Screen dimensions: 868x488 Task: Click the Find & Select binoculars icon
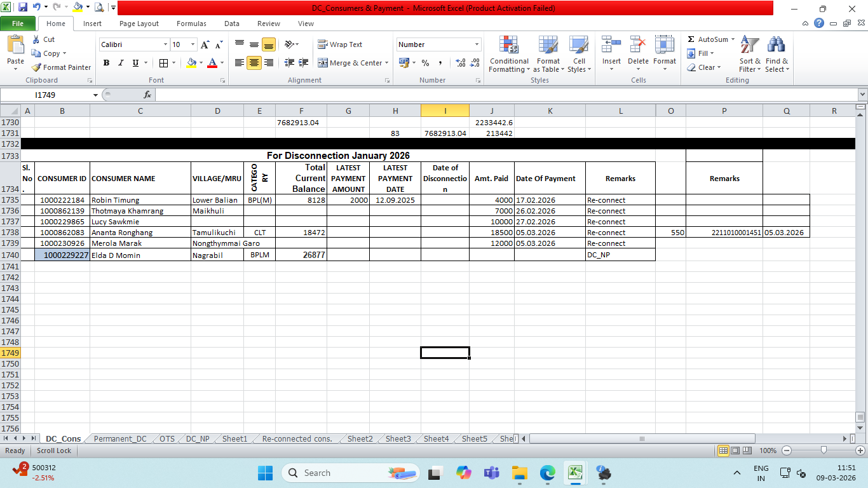pyautogui.click(x=776, y=46)
